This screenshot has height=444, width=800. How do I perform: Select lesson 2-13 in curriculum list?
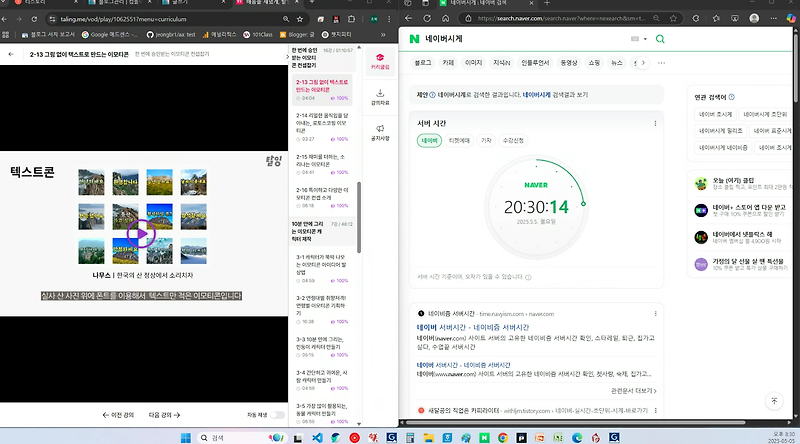(x=322, y=89)
